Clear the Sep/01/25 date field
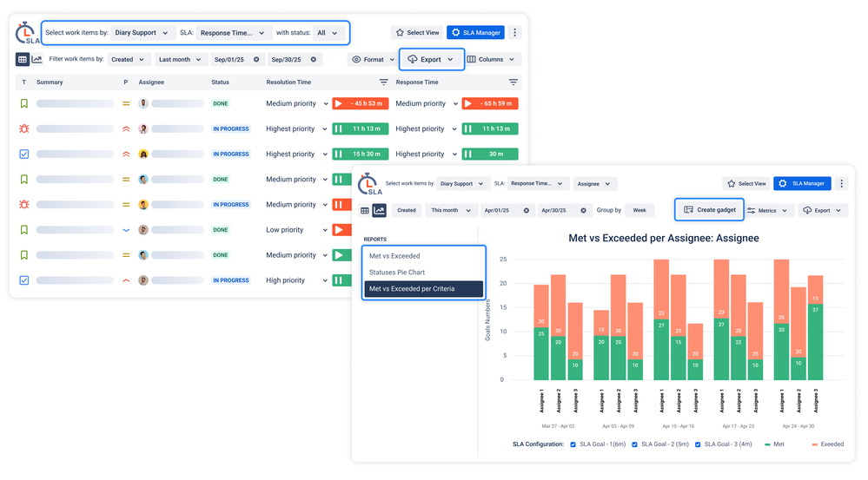This screenshot has height=480, width=868. (256, 59)
